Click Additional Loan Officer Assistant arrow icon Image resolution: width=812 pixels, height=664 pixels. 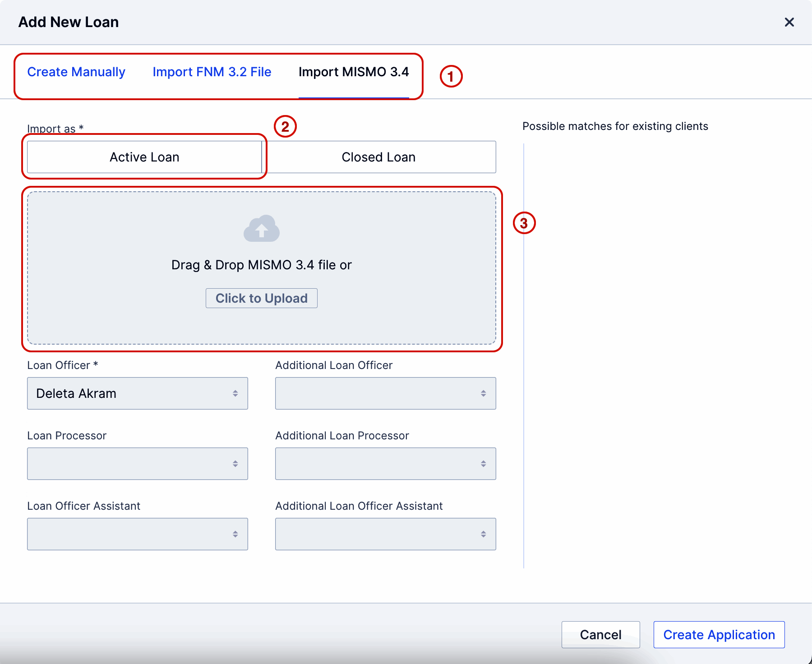[x=483, y=534]
